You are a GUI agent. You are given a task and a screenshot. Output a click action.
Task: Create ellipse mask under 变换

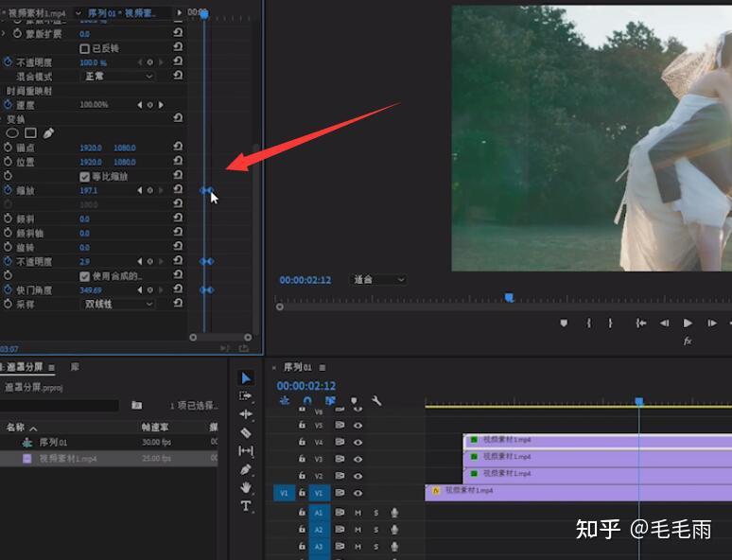[12, 133]
